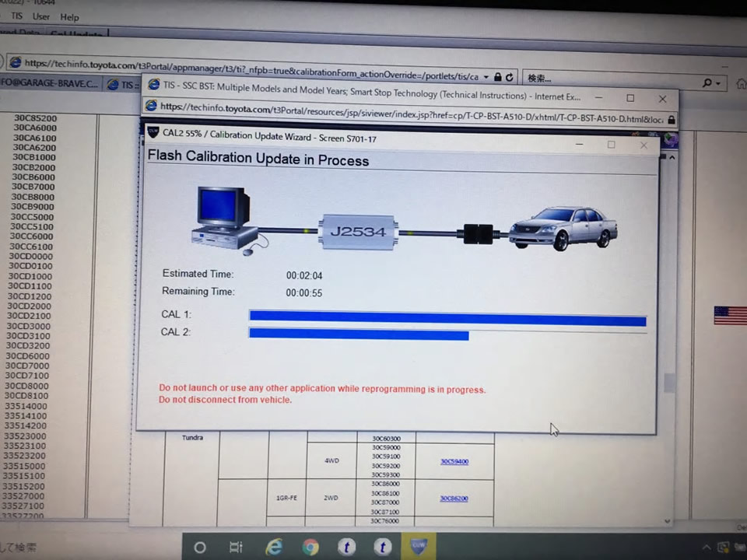The image size is (747, 560).
Task: Expand the address bar URL dropdown
Action: [486, 77]
